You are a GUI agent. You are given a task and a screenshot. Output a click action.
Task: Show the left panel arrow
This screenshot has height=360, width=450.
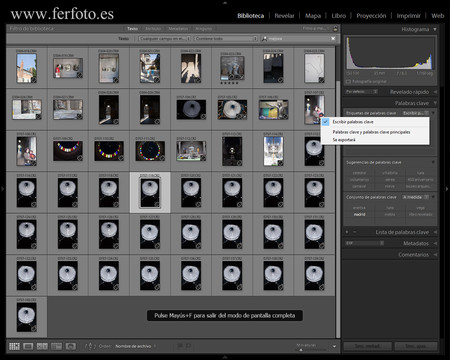[3, 189]
